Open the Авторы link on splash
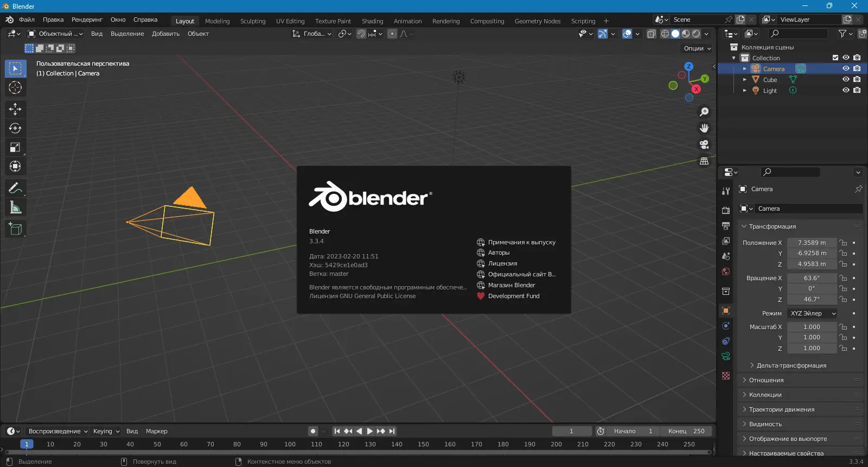Screen dimensions: 868x467 pyautogui.click(x=493, y=253)
